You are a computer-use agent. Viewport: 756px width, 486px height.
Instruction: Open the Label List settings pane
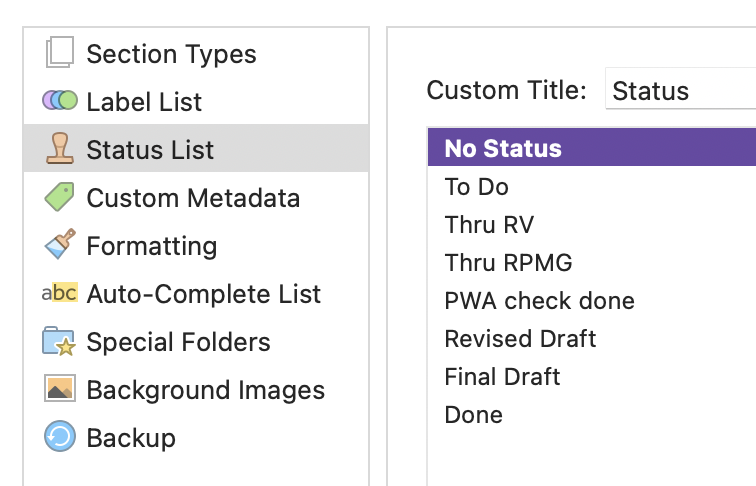196,101
